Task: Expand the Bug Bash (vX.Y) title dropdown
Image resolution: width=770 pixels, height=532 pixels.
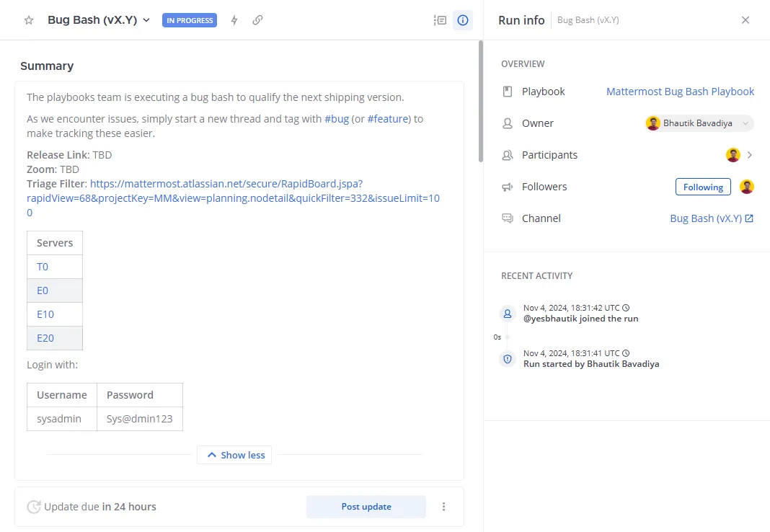Action: pyautogui.click(x=146, y=20)
